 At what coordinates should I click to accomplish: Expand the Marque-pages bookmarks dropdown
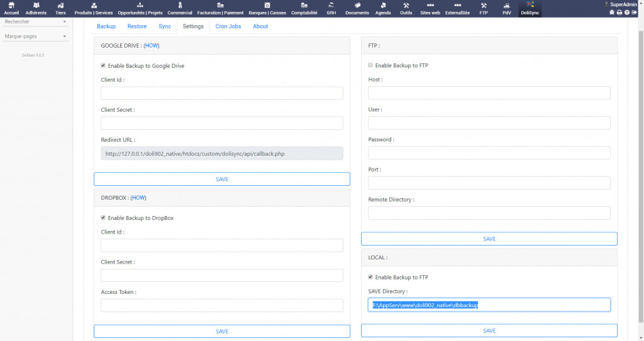click(x=36, y=36)
